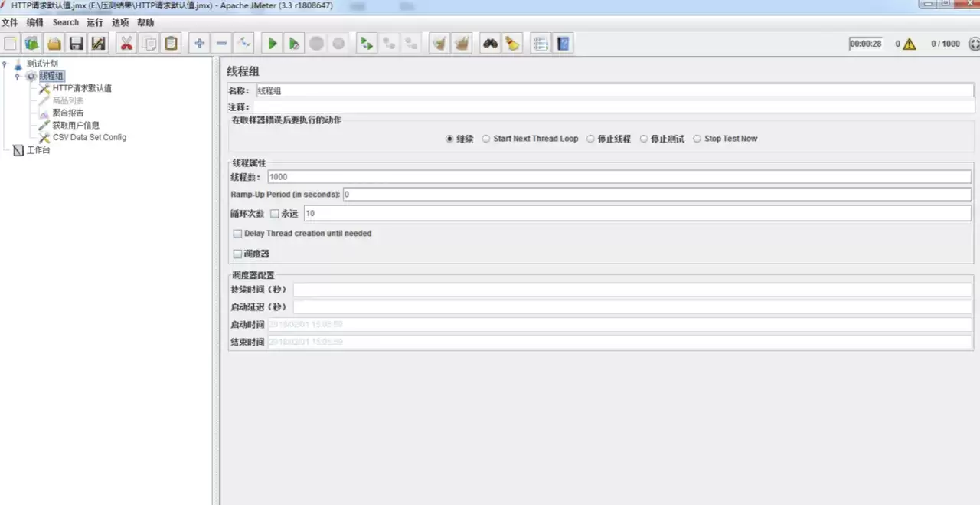
Task: Click the Add plus toolbar icon
Action: (200, 44)
